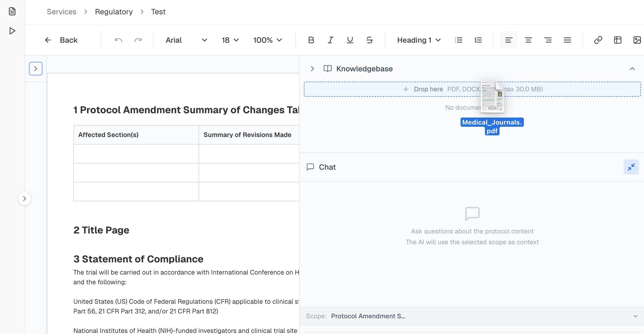This screenshot has width=644, height=334.
Task: Toggle bold formatting
Action: click(311, 40)
